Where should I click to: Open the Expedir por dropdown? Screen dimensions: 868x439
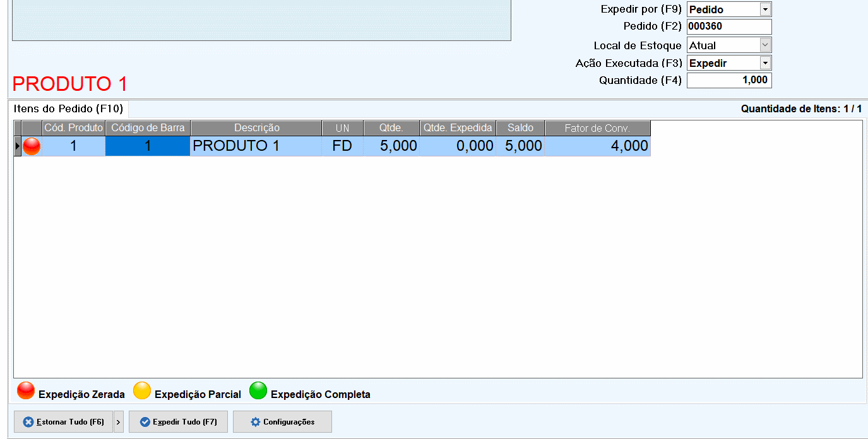[765, 9]
